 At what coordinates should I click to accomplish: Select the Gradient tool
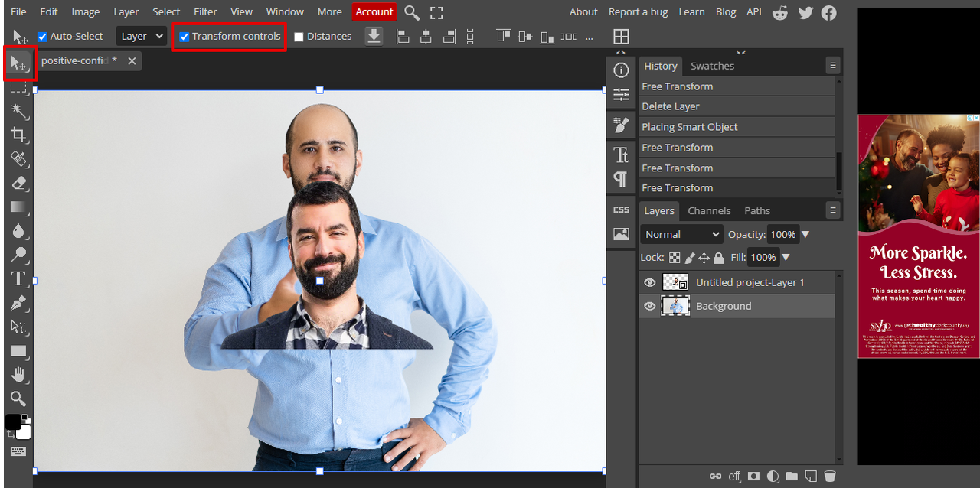click(19, 207)
